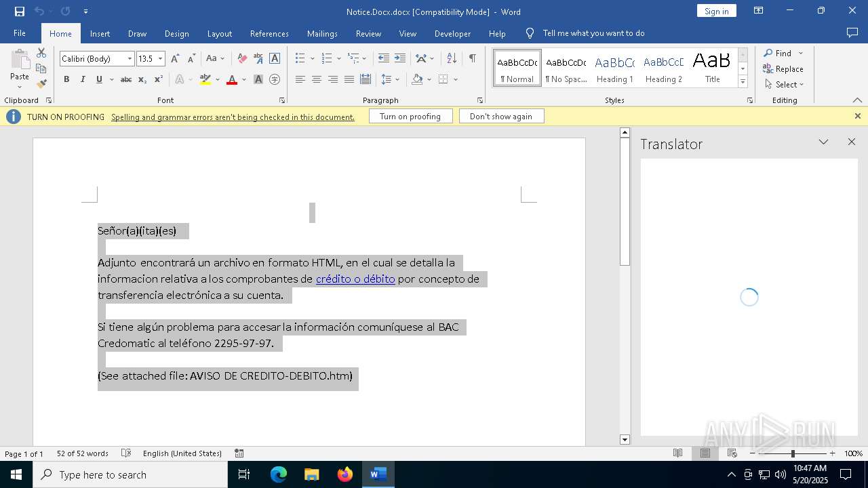
Task: Switch to Web Layout view
Action: [732, 453]
